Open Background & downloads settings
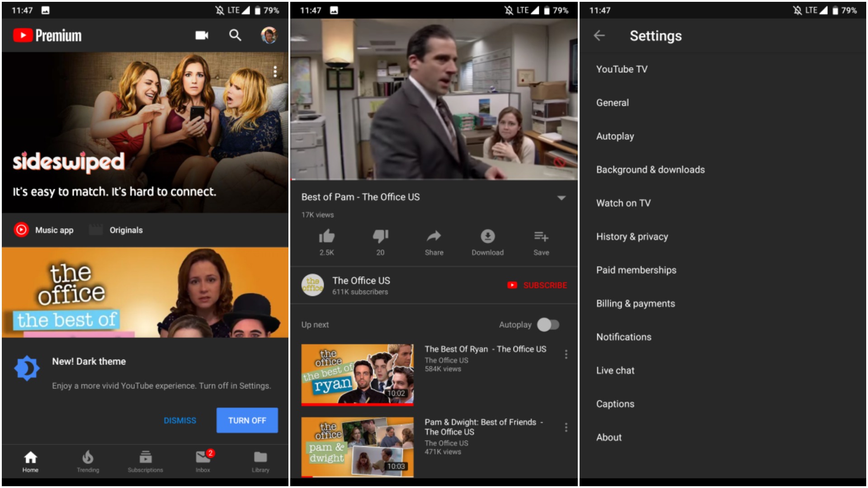The height and width of the screenshot is (488, 868). [x=723, y=169]
